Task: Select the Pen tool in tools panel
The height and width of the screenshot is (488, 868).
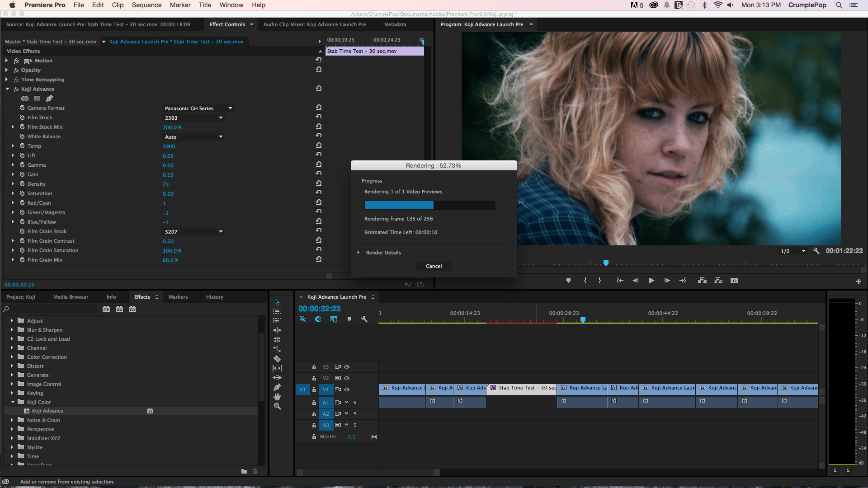Action: pos(277,387)
